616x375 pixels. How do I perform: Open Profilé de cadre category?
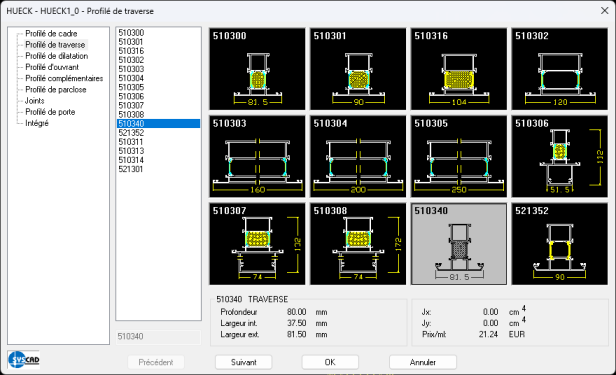(x=51, y=33)
